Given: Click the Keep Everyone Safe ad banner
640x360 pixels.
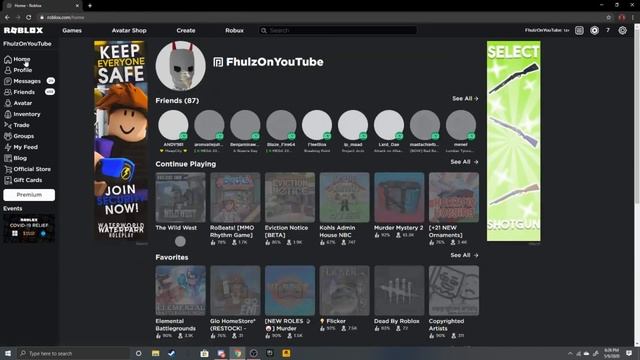Looking at the screenshot, I should (121, 140).
